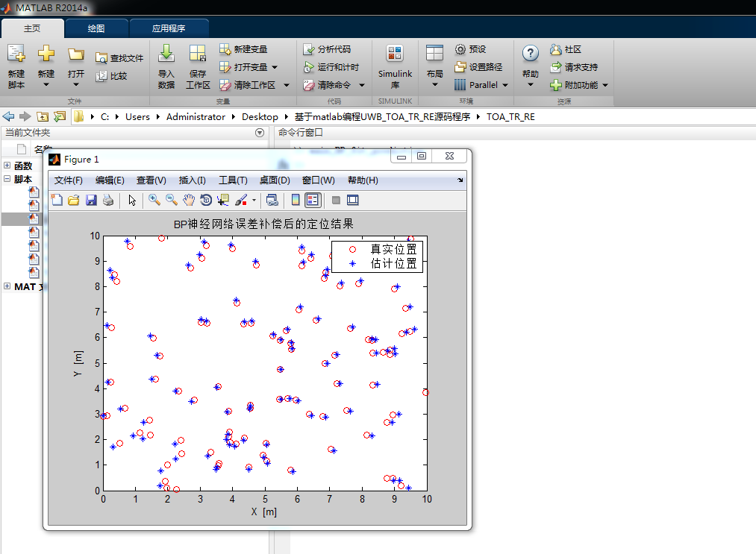Open the 窗口(W) menu in Figure 1

[319, 180]
